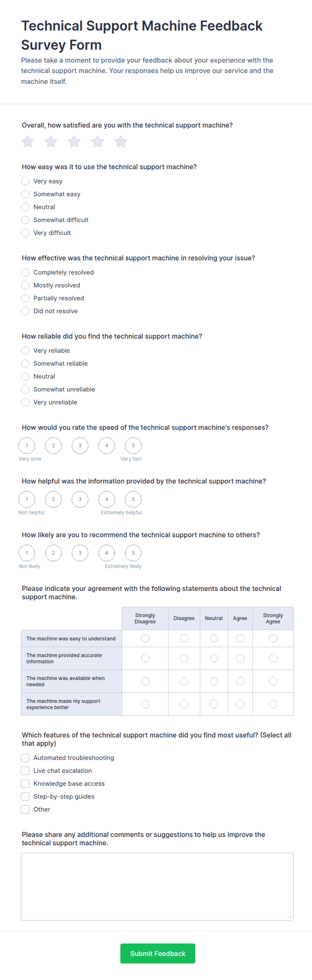Click the Submit Feedback button
The image size is (312, 980).
point(158,953)
